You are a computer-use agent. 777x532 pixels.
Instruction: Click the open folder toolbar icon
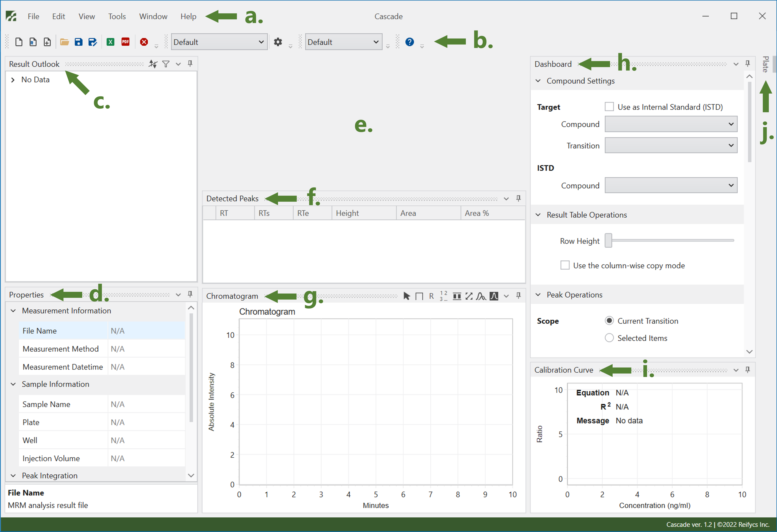pos(64,42)
